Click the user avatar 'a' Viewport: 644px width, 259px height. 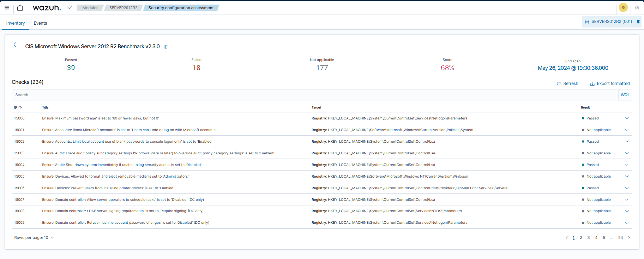[x=623, y=7]
